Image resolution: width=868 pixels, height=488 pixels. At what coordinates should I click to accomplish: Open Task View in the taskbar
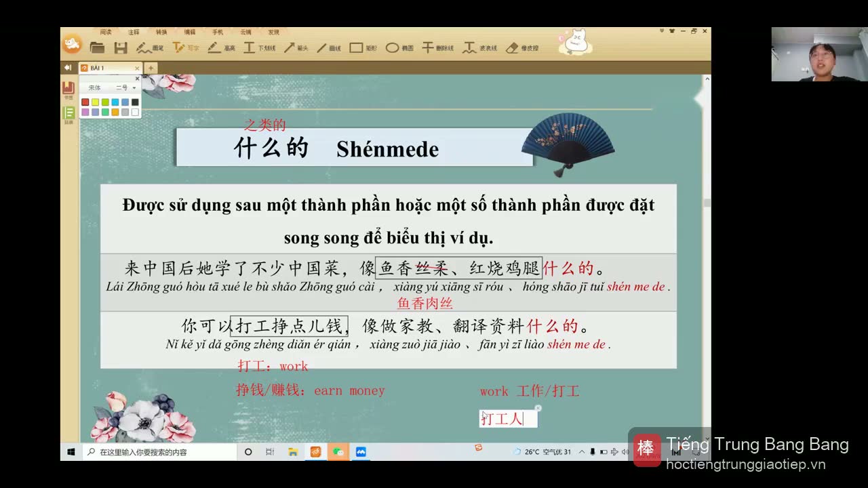click(x=270, y=452)
